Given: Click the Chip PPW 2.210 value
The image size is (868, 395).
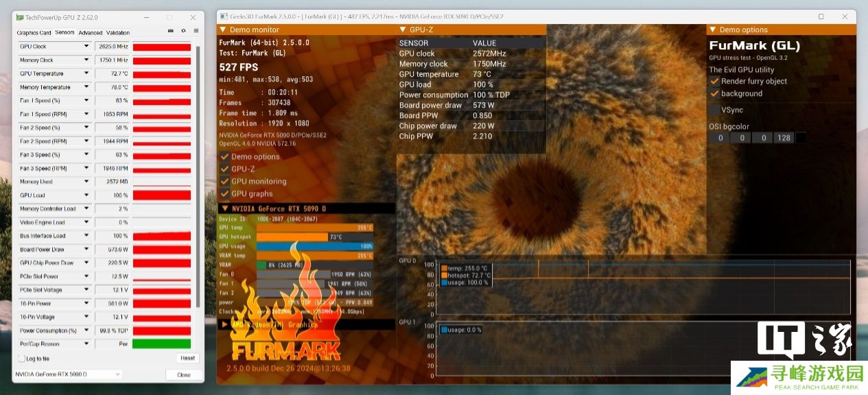Looking at the screenshot, I should [484, 136].
